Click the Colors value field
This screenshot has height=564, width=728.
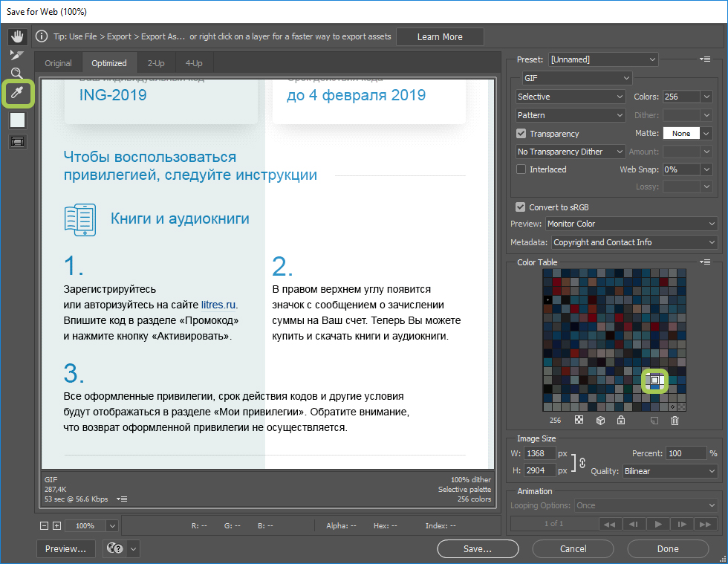(681, 97)
